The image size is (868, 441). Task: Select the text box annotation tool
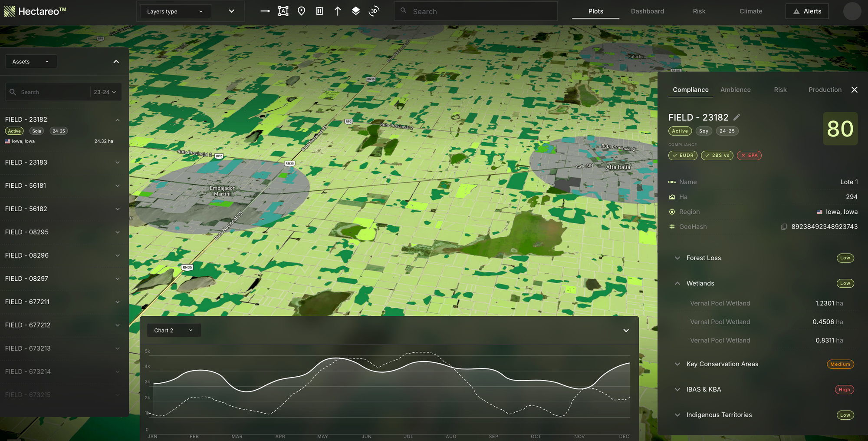283,11
